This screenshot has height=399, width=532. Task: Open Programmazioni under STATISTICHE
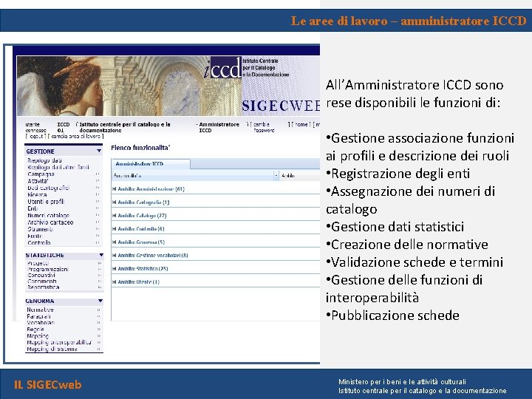(48, 269)
